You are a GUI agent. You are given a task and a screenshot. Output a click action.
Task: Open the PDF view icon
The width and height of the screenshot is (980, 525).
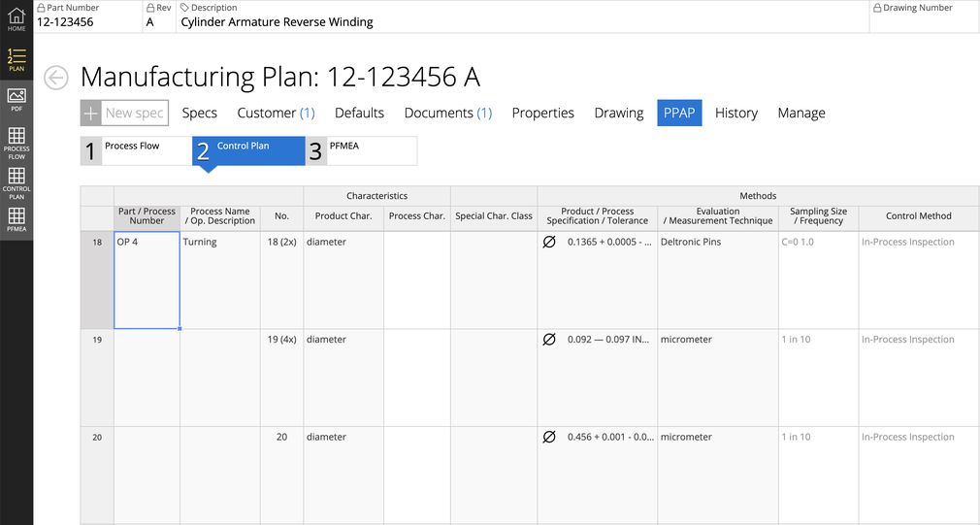click(x=16, y=100)
